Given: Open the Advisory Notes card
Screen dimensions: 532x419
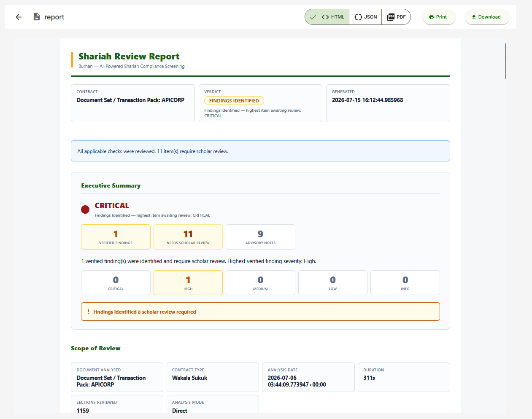Looking at the screenshot, I should (x=260, y=237).
